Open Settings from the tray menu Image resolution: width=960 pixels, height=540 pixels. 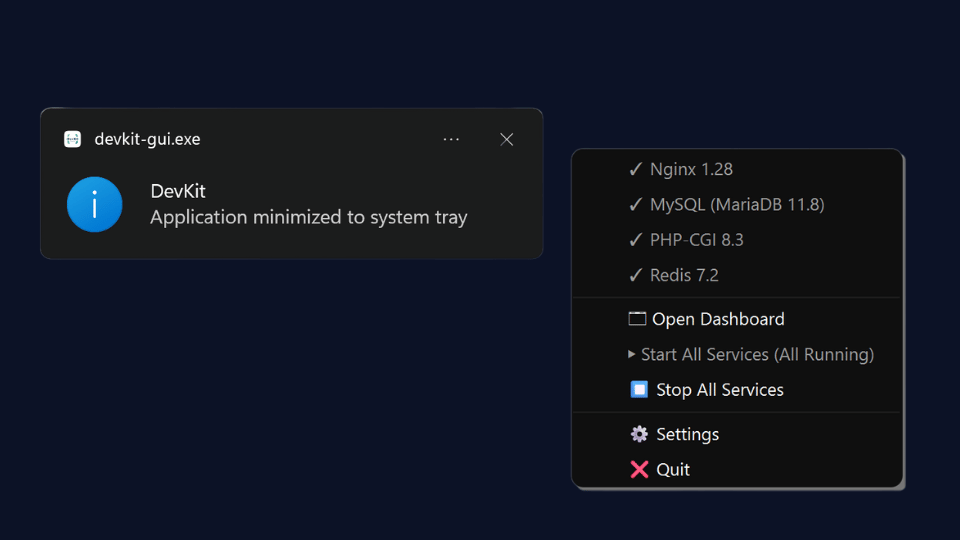(x=737, y=434)
